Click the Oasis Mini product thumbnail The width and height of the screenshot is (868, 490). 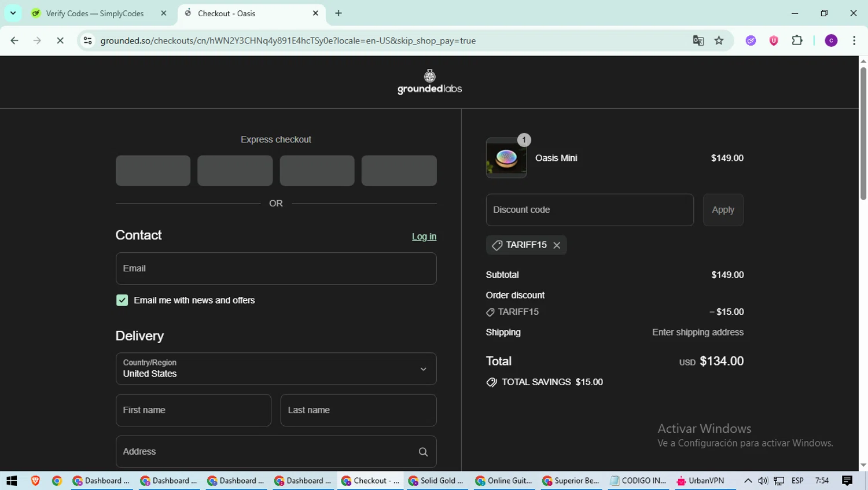pos(506,158)
